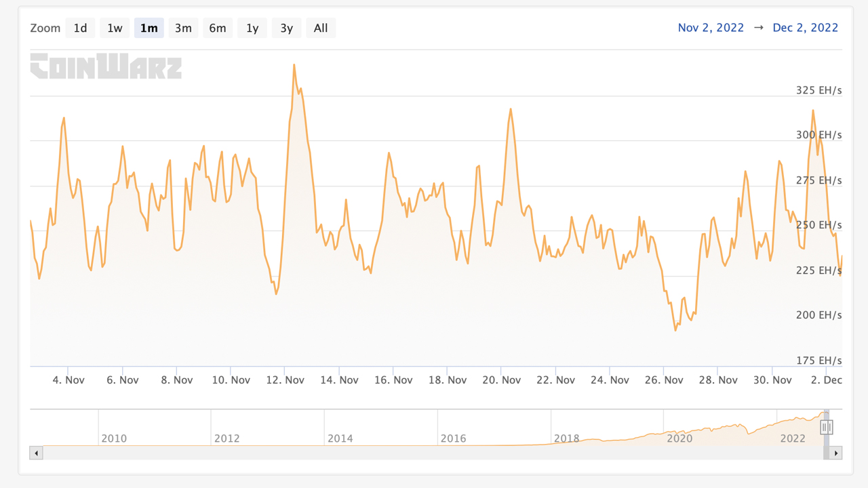Click the active 1m zoom button
The height and width of the screenshot is (488, 868).
click(x=149, y=28)
